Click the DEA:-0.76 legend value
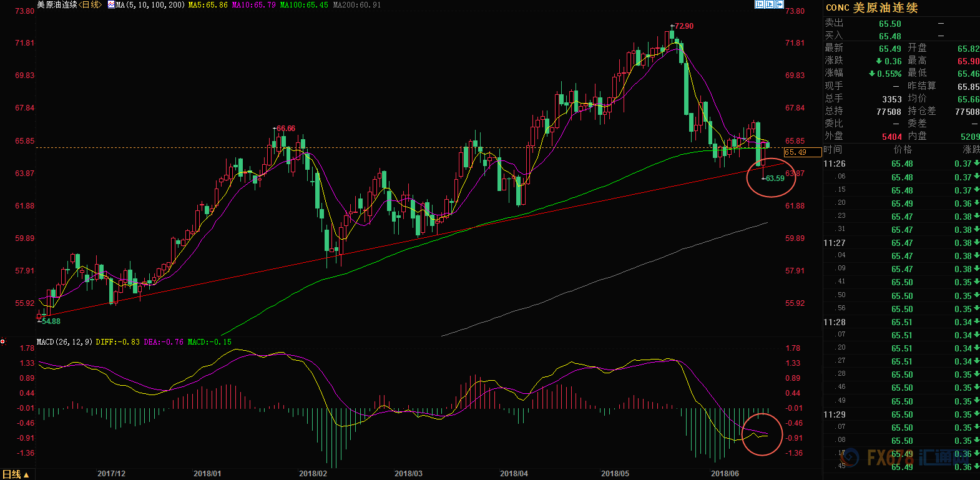Image resolution: width=980 pixels, height=480 pixels. 164,342
